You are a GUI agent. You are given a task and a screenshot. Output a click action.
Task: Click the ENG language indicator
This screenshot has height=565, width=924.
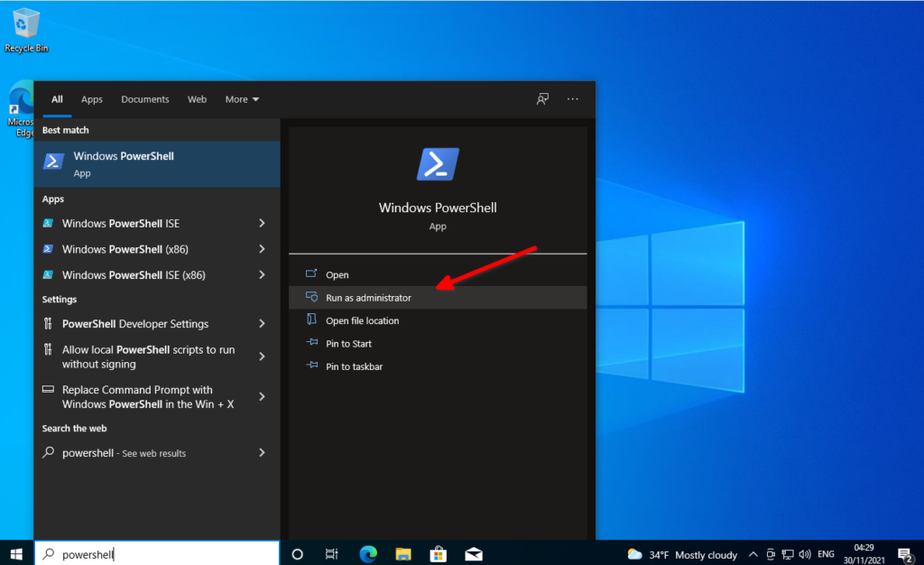click(x=827, y=554)
